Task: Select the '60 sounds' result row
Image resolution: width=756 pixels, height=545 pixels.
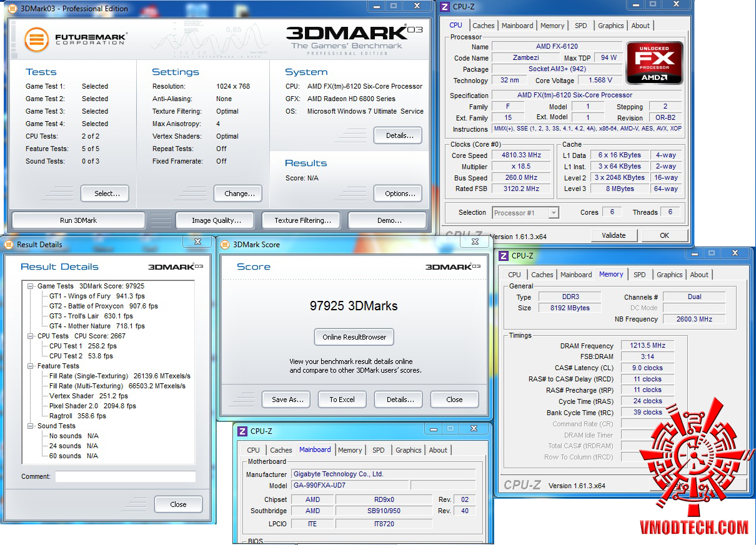Action: [x=74, y=456]
